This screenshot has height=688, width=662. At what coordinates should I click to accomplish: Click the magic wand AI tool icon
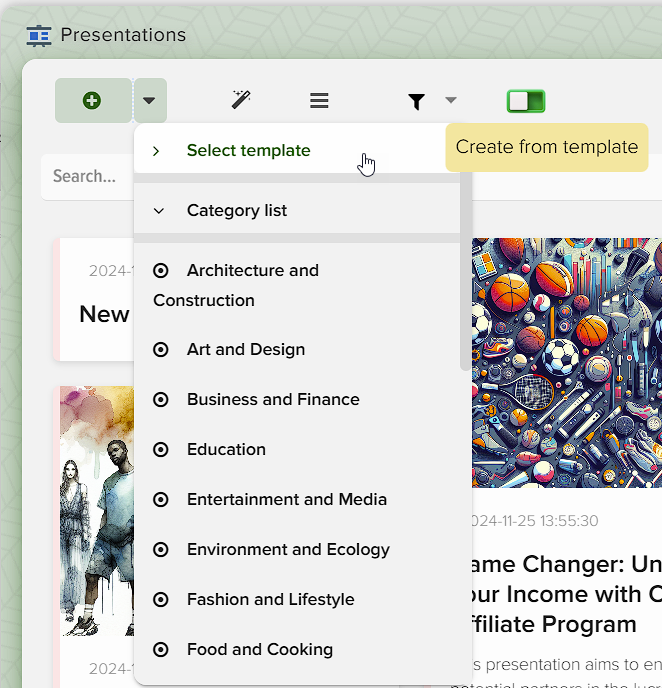coord(241,100)
